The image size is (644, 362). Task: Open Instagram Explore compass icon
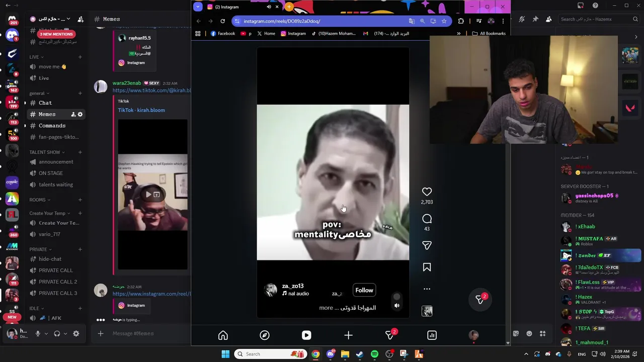click(x=265, y=335)
